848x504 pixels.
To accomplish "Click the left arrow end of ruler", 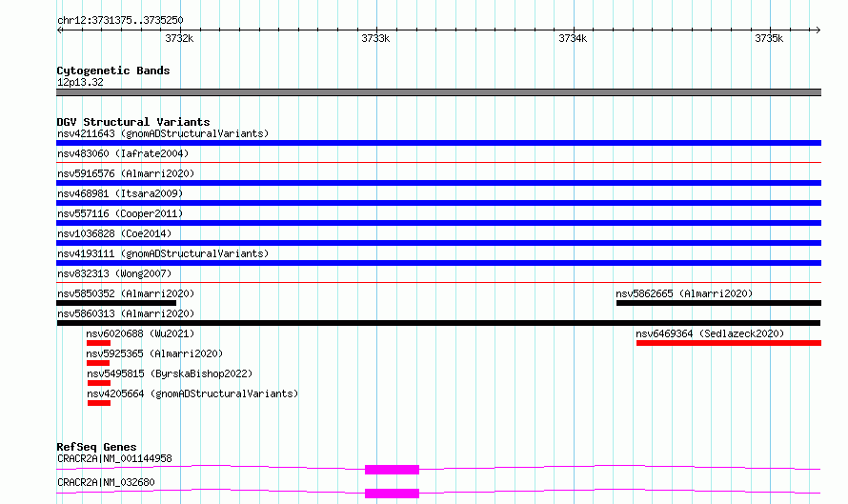I will [x=59, y=30].
